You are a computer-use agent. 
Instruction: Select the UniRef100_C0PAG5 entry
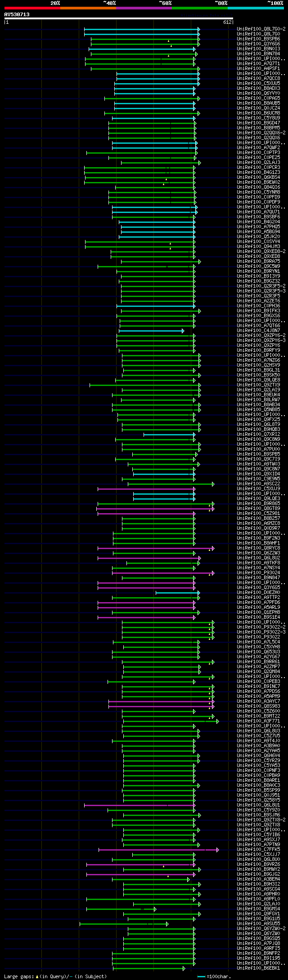pyautogui.click(x=258, y=98)
